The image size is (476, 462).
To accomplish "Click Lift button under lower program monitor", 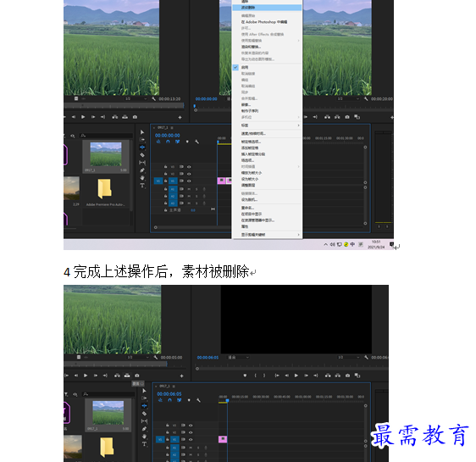I will click(328, 376).
